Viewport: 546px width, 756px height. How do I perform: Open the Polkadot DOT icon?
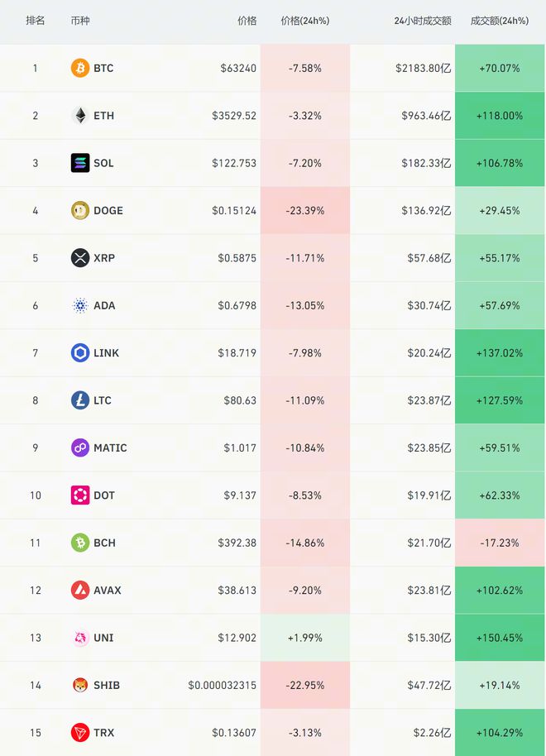coord(80,495)
